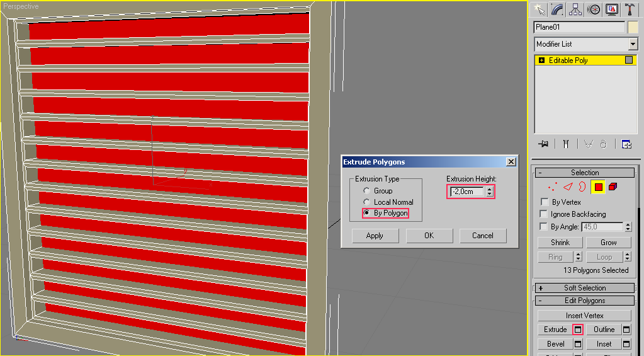
Task: Click the By Angle value field
Action: pyautogui.click(x=602, y=227)
